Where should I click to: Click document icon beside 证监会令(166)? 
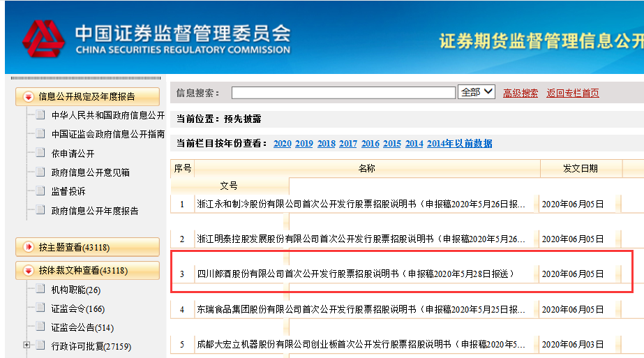click(x=40, y=308)
